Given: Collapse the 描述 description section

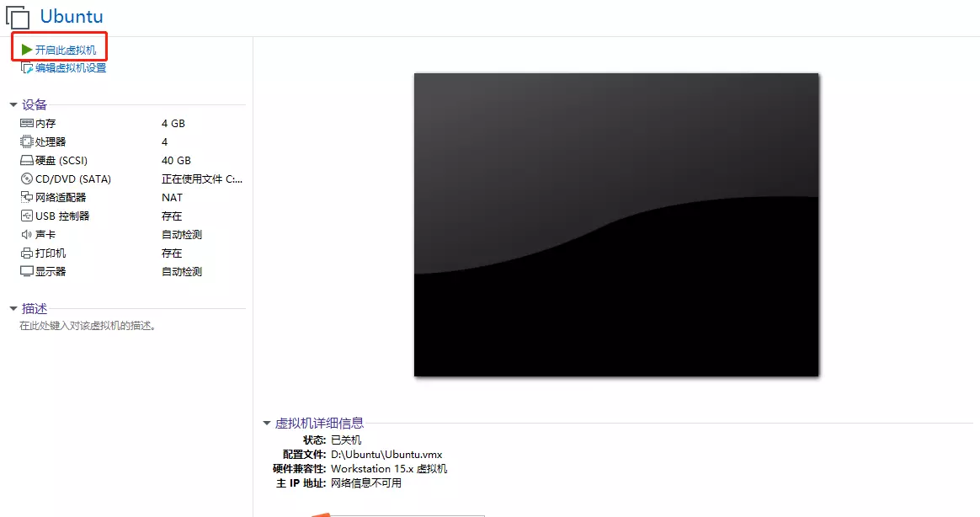Looking at the screenshot, I should [x=13, y=308].
